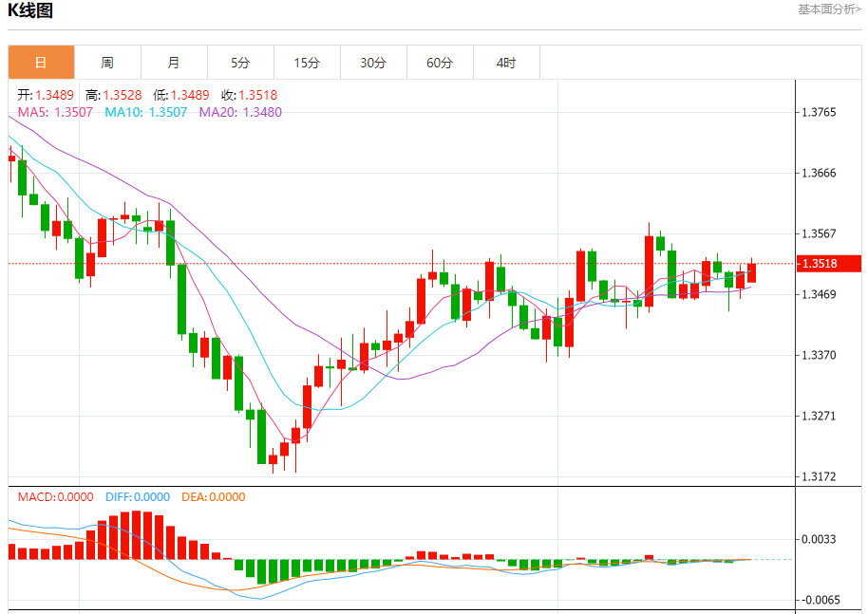Viewport: 868px width, 614px height.
Task: Click the 1.3567 price axis label
Action: [819, 233]
